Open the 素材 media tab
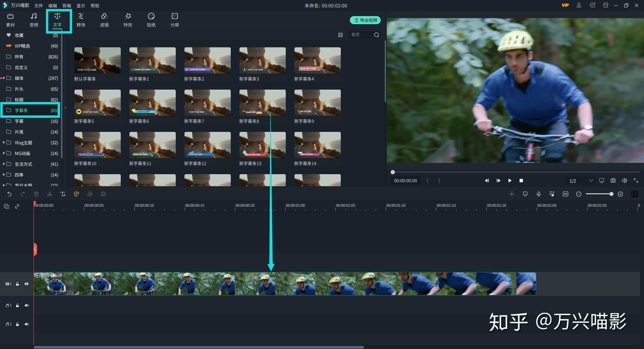The image size is (644, 349). coord(10,20)
